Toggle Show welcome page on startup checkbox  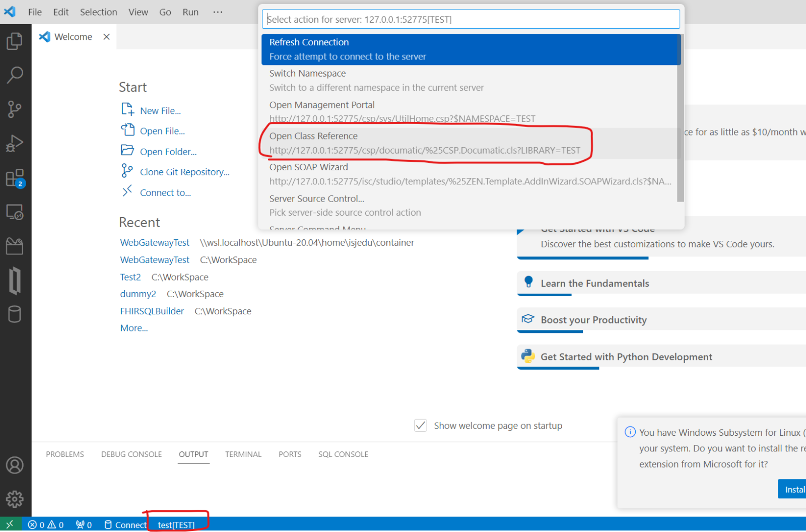(421, 426)
